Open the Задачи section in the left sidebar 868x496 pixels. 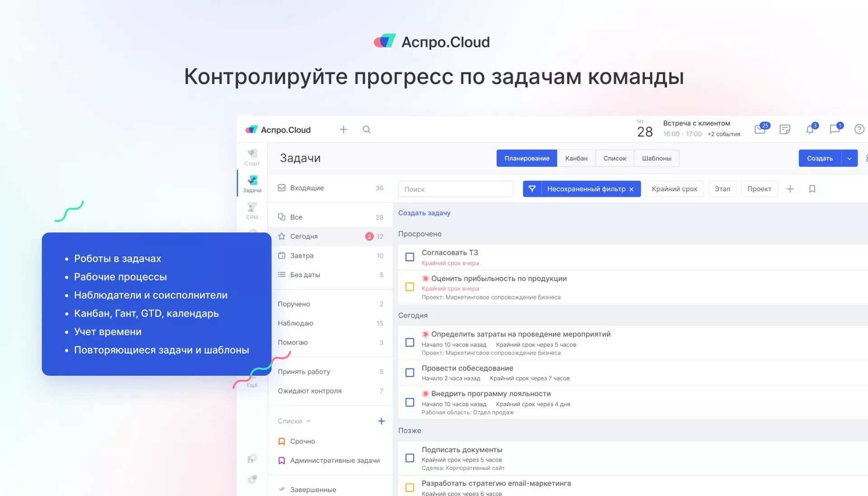tap(252, 183)
